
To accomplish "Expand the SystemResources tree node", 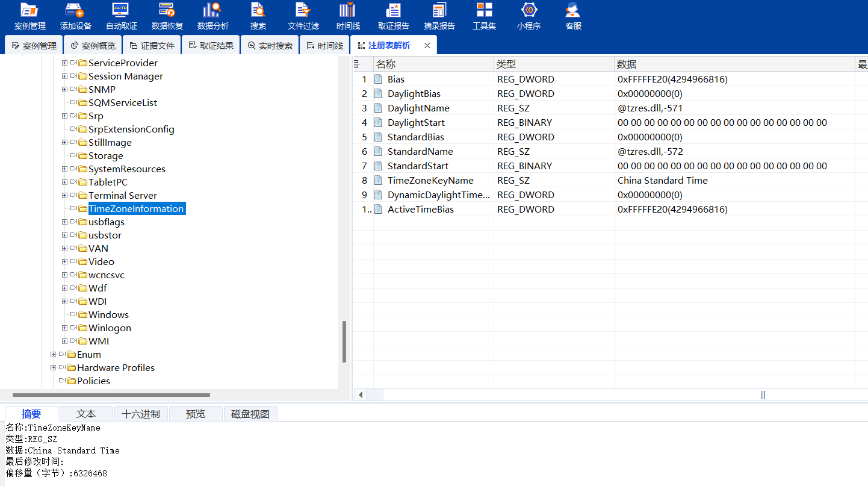I will coord(64,169).
